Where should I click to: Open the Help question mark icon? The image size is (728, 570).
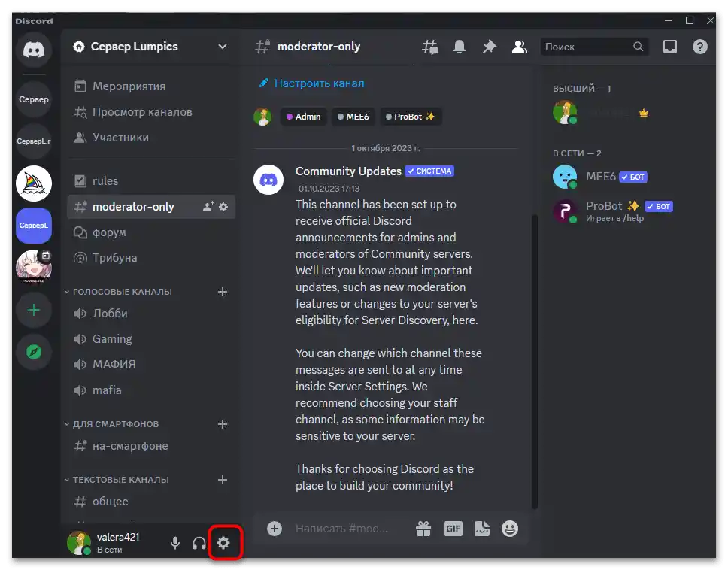[699, 47]
